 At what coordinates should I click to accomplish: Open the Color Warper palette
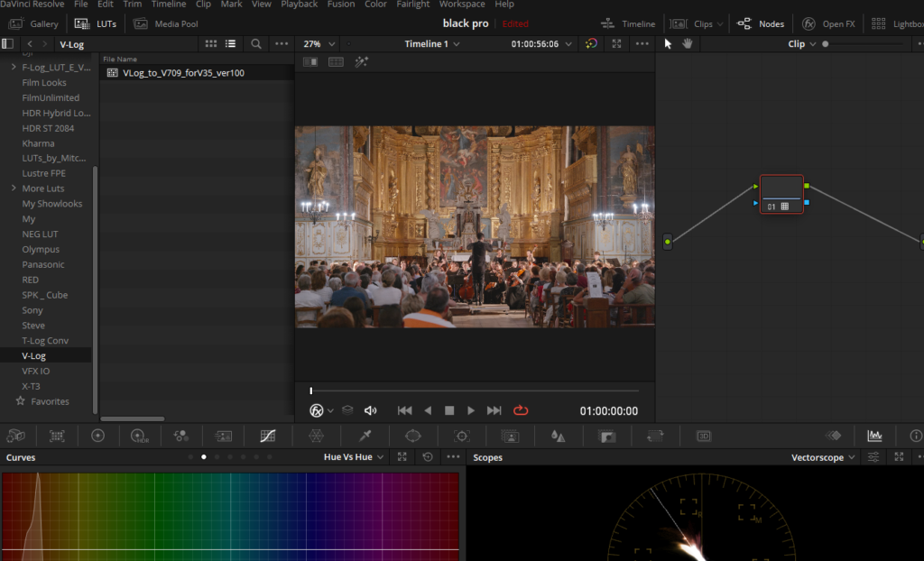pyautogui.click(x=317, y=436)
